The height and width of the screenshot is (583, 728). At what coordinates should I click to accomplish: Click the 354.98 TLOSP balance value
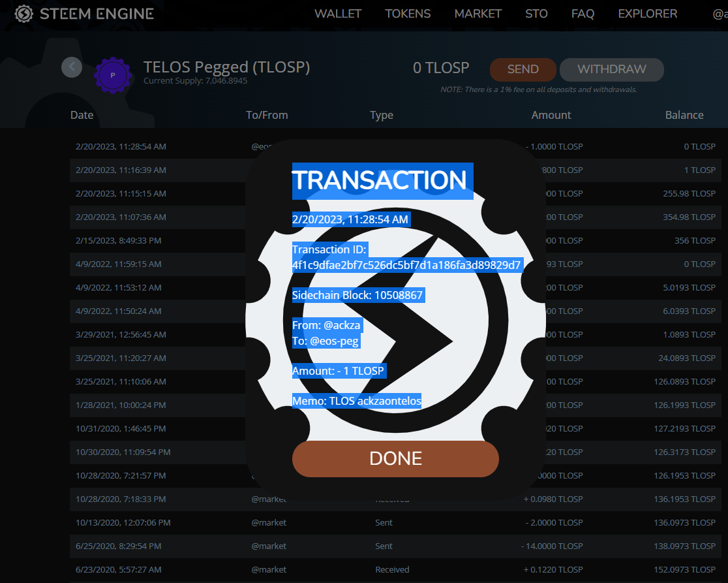690,217
